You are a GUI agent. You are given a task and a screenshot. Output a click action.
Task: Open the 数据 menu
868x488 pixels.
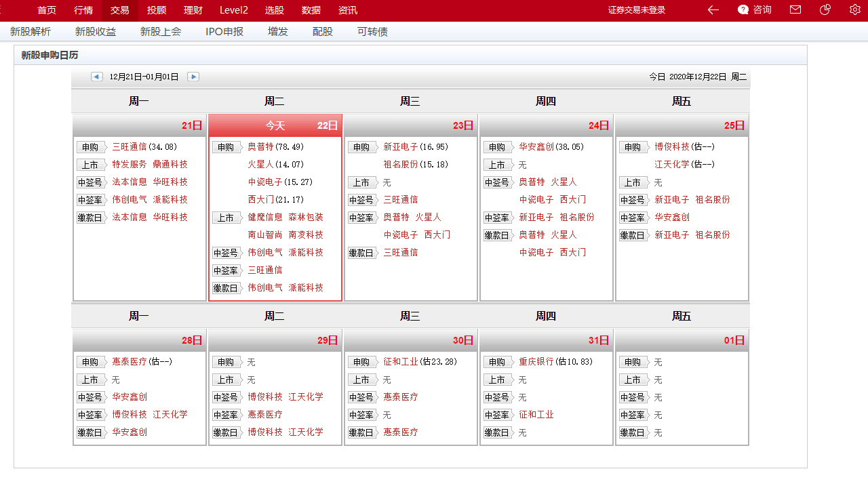click(311, 9)
